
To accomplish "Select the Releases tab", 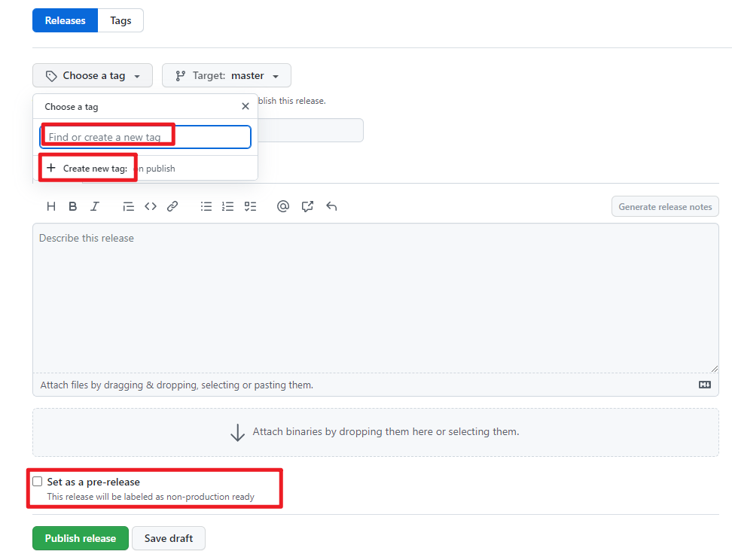I will pos(65,20).
